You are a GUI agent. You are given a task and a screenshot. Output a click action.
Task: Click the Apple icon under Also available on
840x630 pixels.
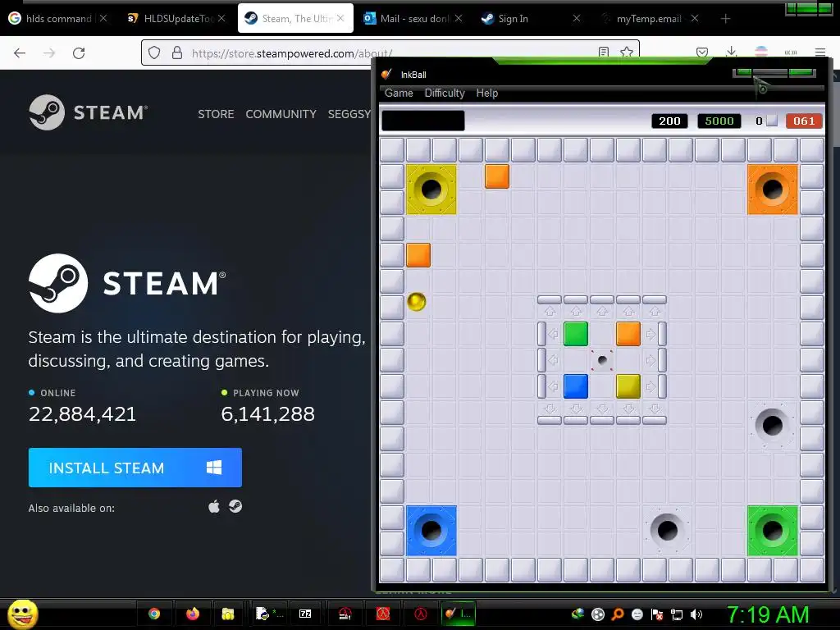click(x=214, y=507)
